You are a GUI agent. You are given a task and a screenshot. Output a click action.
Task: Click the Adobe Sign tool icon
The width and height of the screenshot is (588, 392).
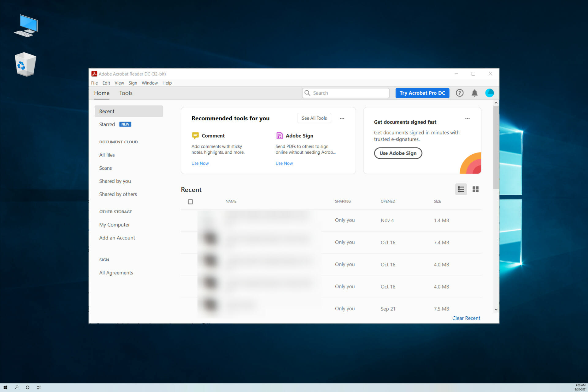click(279, 135)
